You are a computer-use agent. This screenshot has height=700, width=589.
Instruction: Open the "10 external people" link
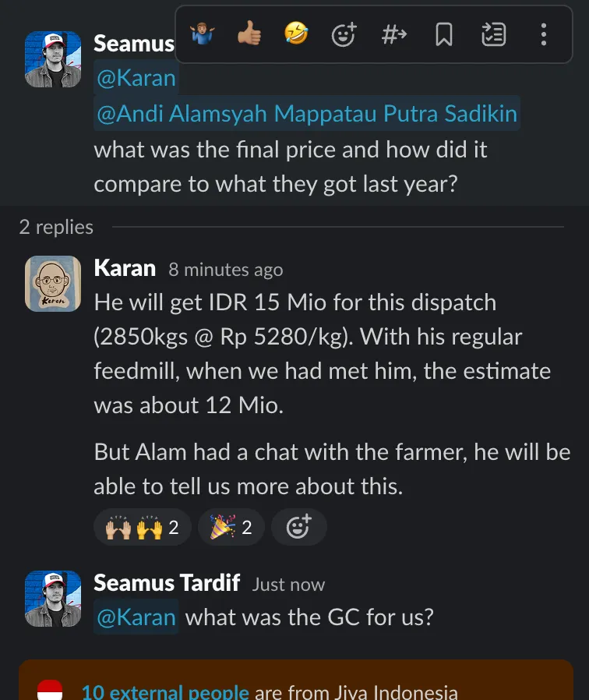[x=165, y=691]
